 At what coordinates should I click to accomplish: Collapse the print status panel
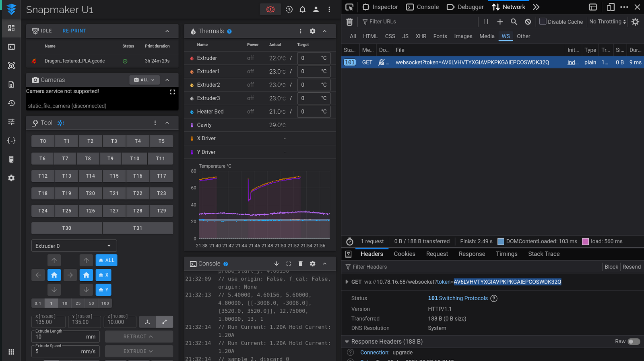click(167, 31)
